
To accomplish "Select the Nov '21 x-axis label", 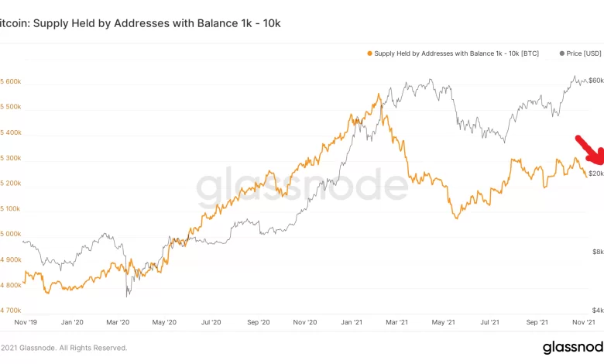I will coord(585,321).
